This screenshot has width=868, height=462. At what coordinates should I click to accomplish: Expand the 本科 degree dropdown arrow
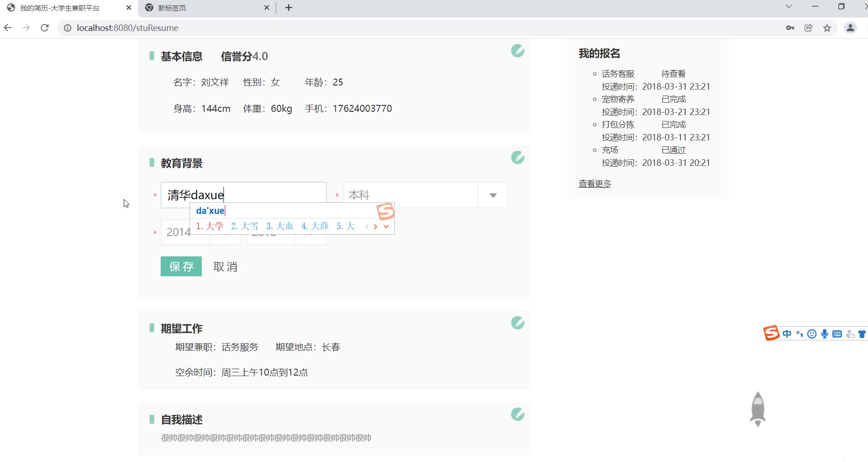pos(493,195)
